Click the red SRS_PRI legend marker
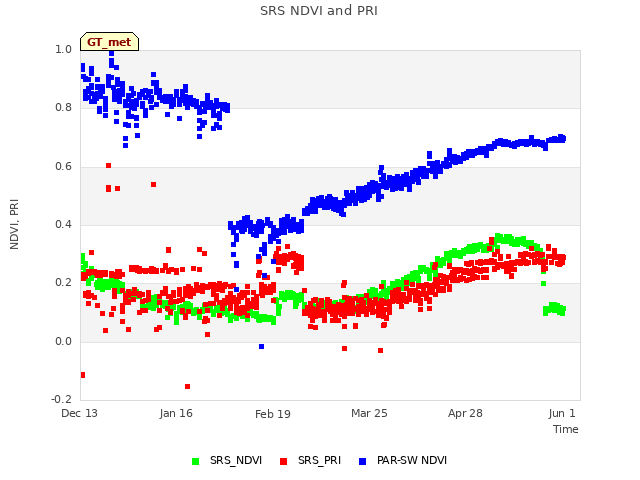The width and height of the screenshot is (640, 480). tap(284, 461)
